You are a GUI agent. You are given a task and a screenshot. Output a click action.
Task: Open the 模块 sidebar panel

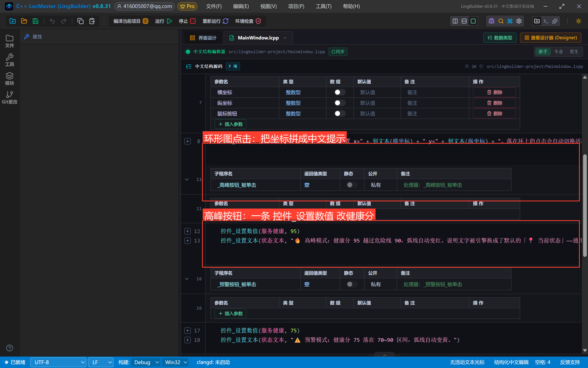pyautogui.click(x=9, y=79)
